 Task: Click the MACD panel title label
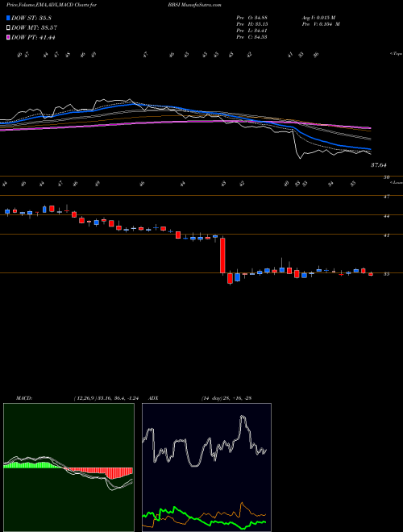point(24,397)
